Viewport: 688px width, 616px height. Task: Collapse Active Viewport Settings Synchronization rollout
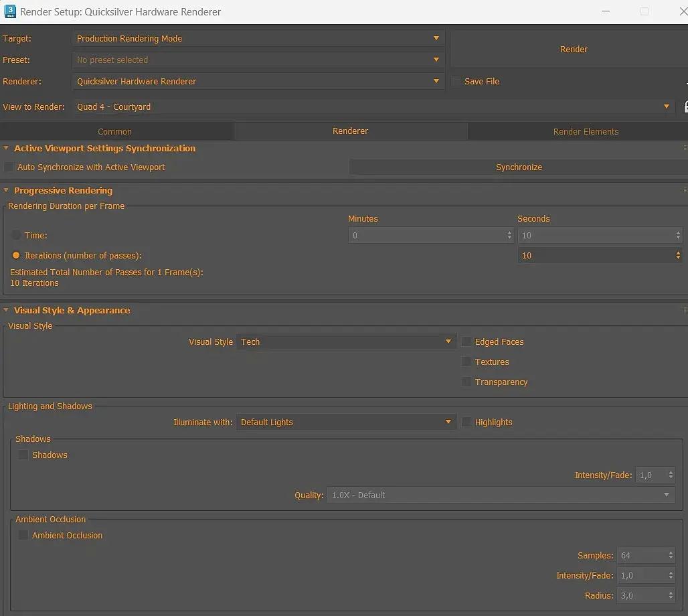pyautogui.click(x=6, y=149)
